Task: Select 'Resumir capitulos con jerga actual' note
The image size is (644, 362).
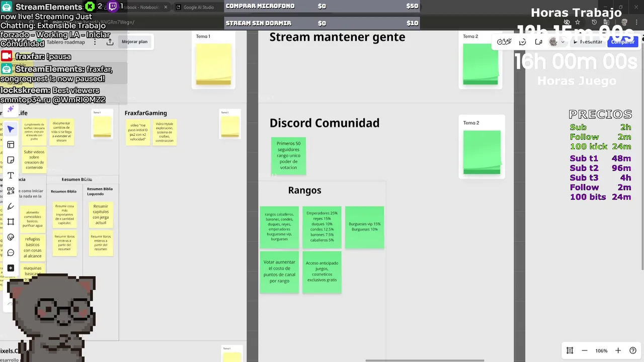Action: coord(101,215)
